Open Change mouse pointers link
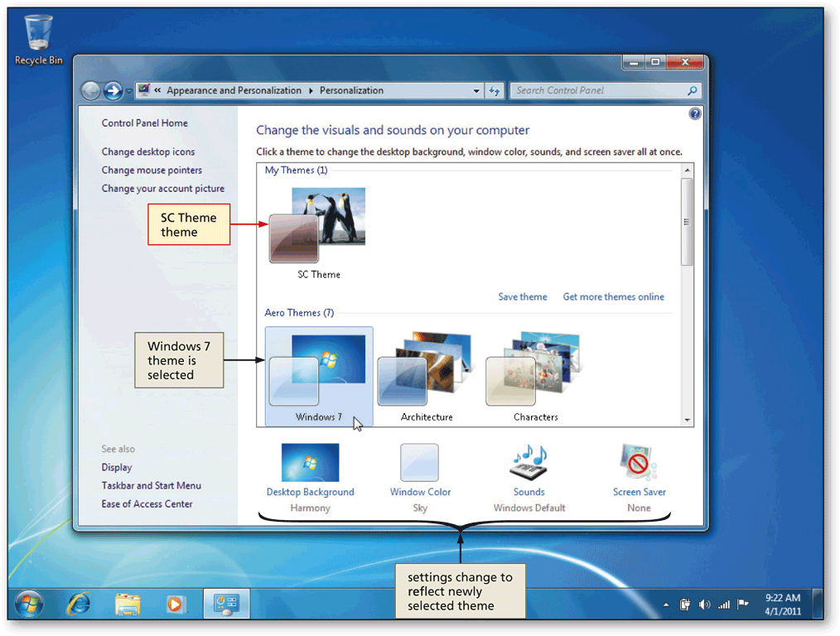 tap(152, 171)
